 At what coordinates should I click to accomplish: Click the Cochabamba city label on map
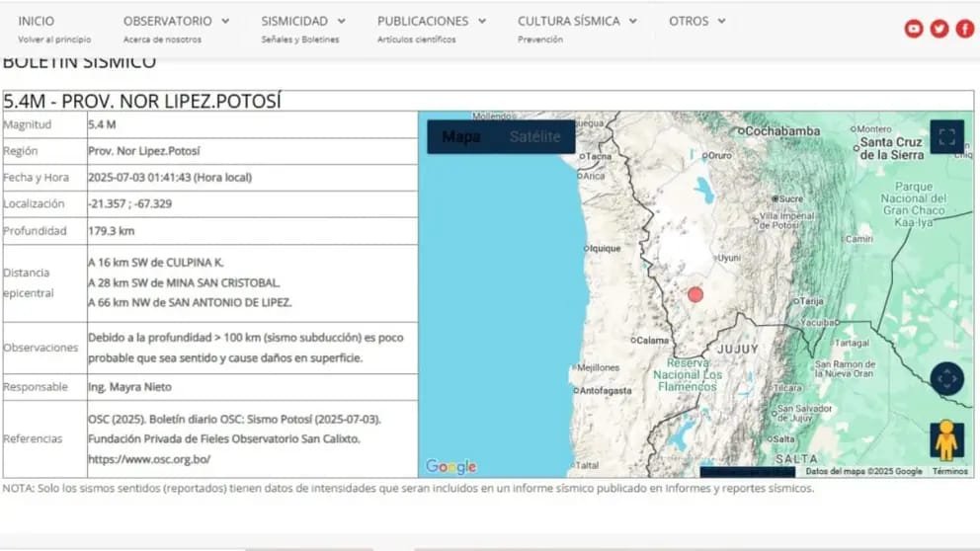782,131
